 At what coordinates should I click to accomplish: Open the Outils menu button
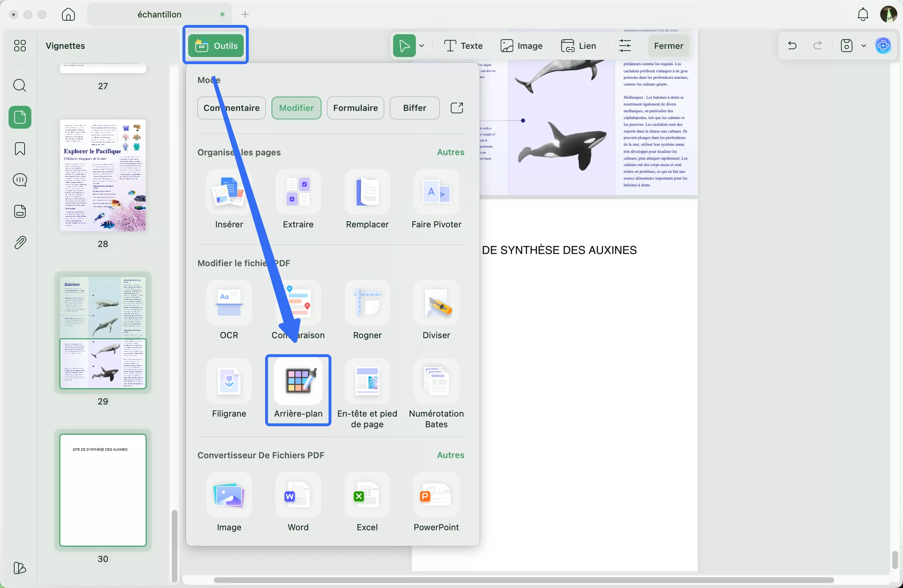216,46
